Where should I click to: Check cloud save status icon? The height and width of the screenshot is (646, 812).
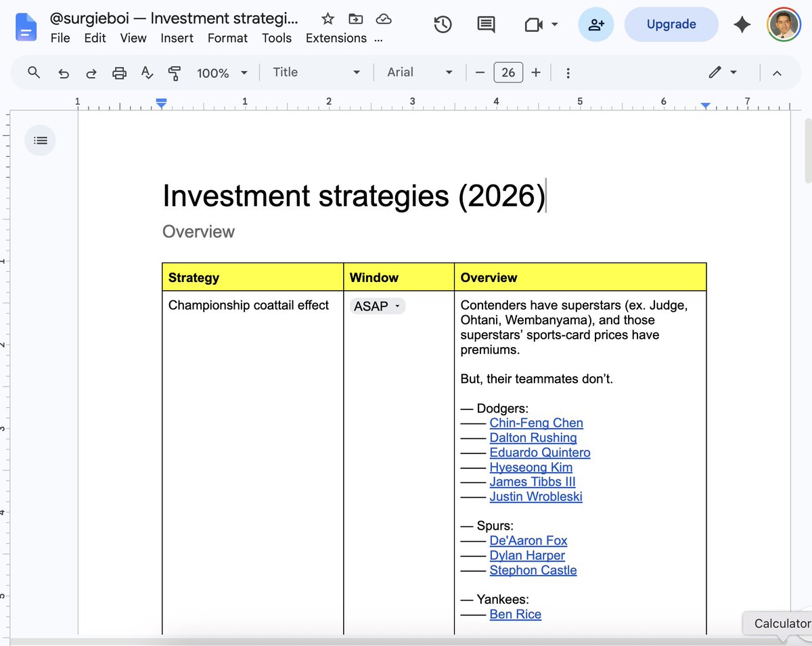(384, 19)
